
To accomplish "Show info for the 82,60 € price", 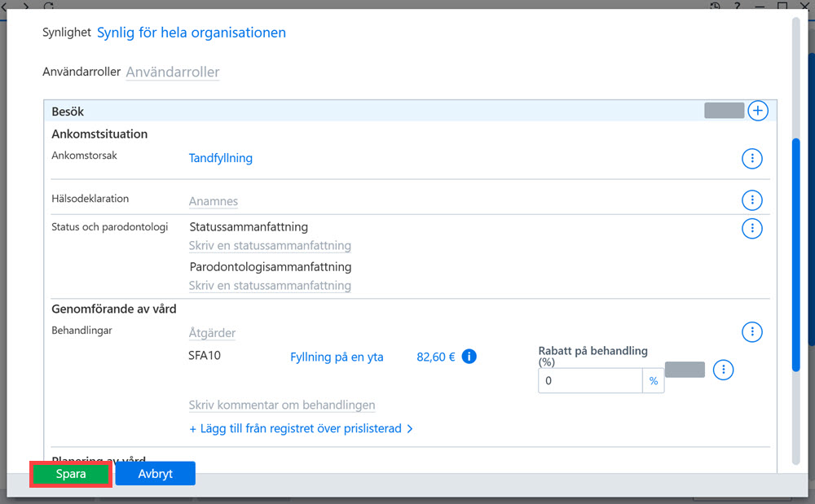I will [x=469, y=357].
